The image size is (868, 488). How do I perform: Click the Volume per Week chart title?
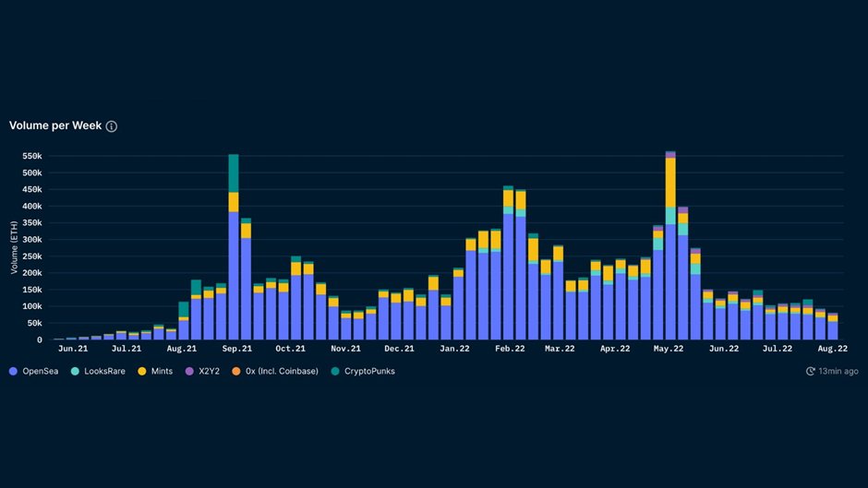[55, 125]
